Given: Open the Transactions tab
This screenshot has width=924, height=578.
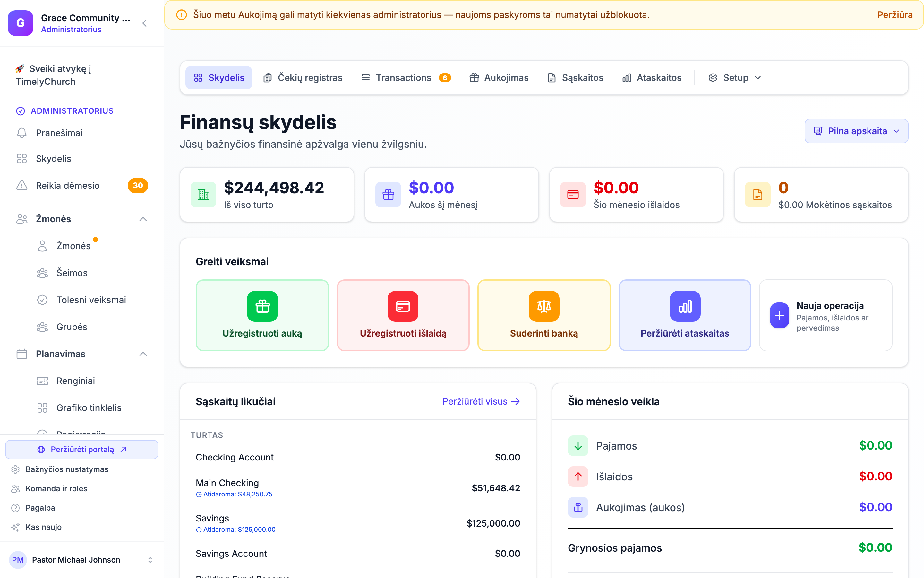Looking at the screenshot, I should 406,78.
